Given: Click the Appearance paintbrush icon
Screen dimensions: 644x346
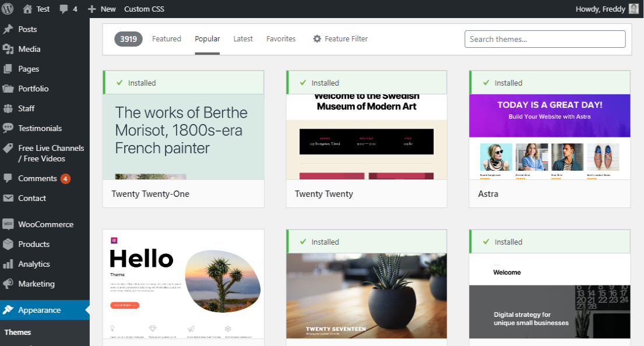Looking at the screenshot, I should click(x=8, y=310).
